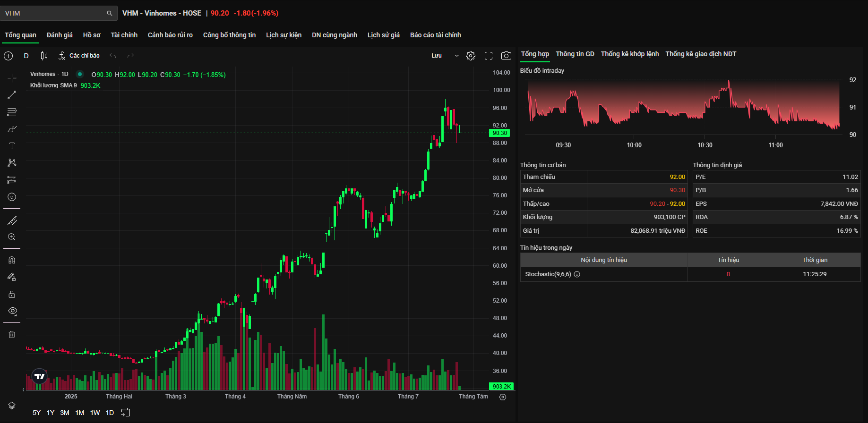Expand the dropdown arrow next to Lưu
The width and height of the screenshot is (868, 423).
456,56
